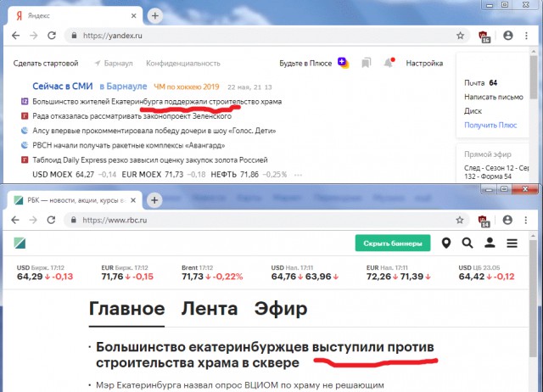Open RBC hamburger menu
543x392 pixels.
(512, 244)
